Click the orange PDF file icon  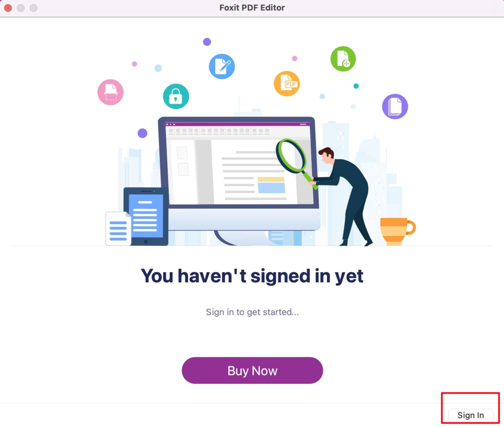click(x=287, y=83)
